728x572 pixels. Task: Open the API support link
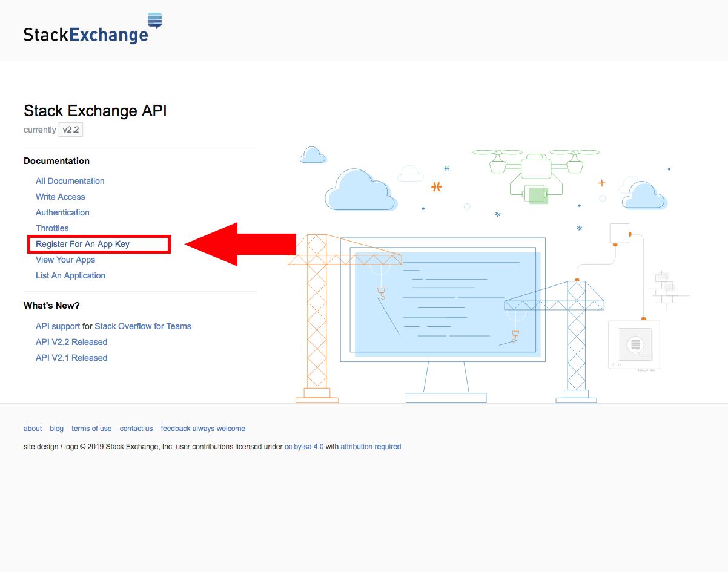coord(58,326)
